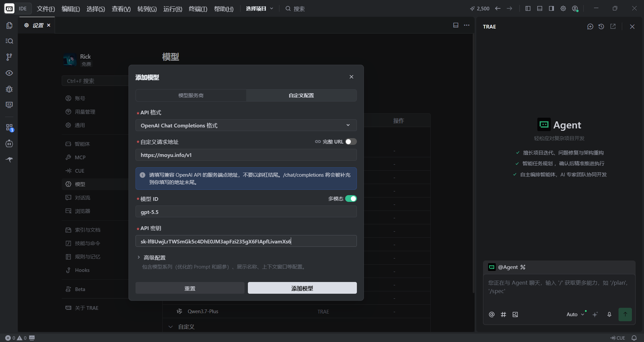Screen dimensions: 644x342
Task: Click the microphone voice input icon
Action: coord(609,315)
